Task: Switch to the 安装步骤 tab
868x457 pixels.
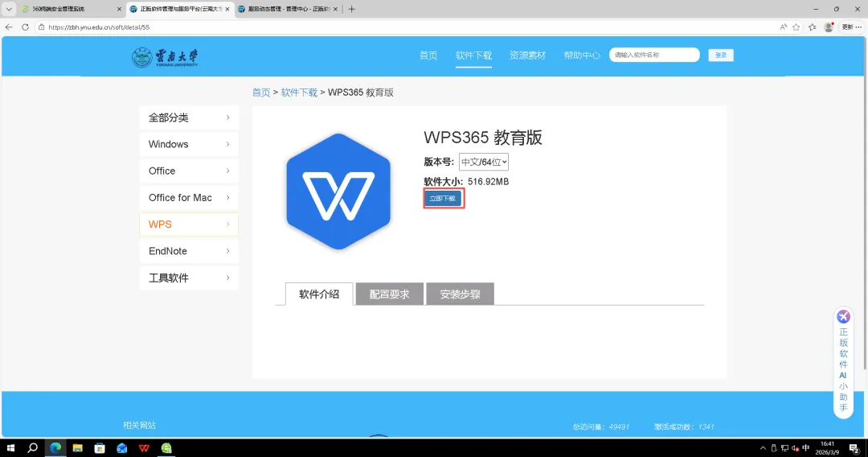Action: tap(460, 294)
